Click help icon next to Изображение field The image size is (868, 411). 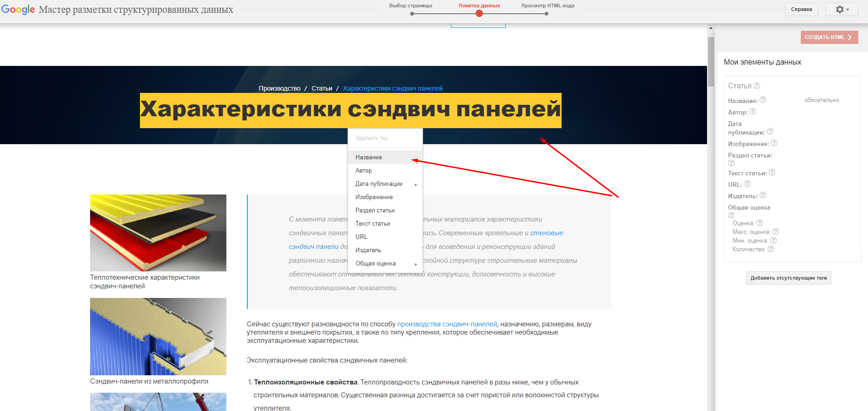pos(774,143)
